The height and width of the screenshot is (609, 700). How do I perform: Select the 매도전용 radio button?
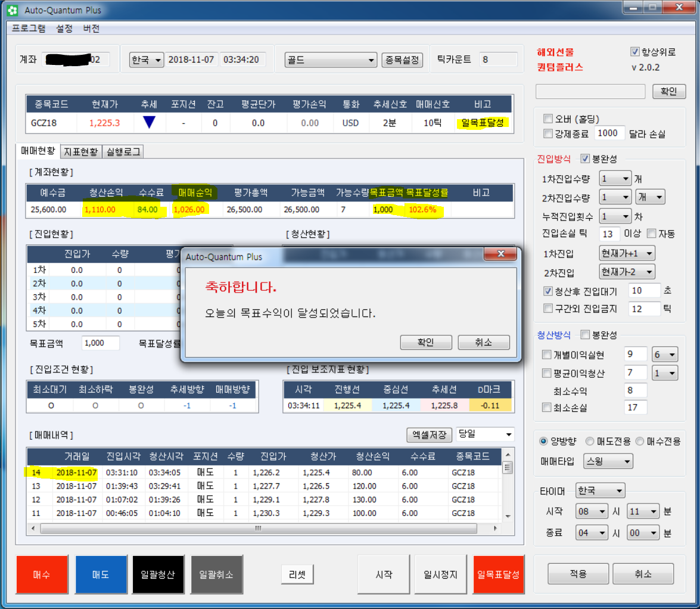click(x=590, y=442)
